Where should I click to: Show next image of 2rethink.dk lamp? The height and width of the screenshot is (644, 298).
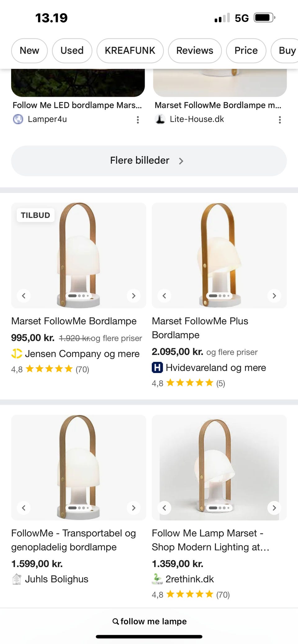click(274, 508)
